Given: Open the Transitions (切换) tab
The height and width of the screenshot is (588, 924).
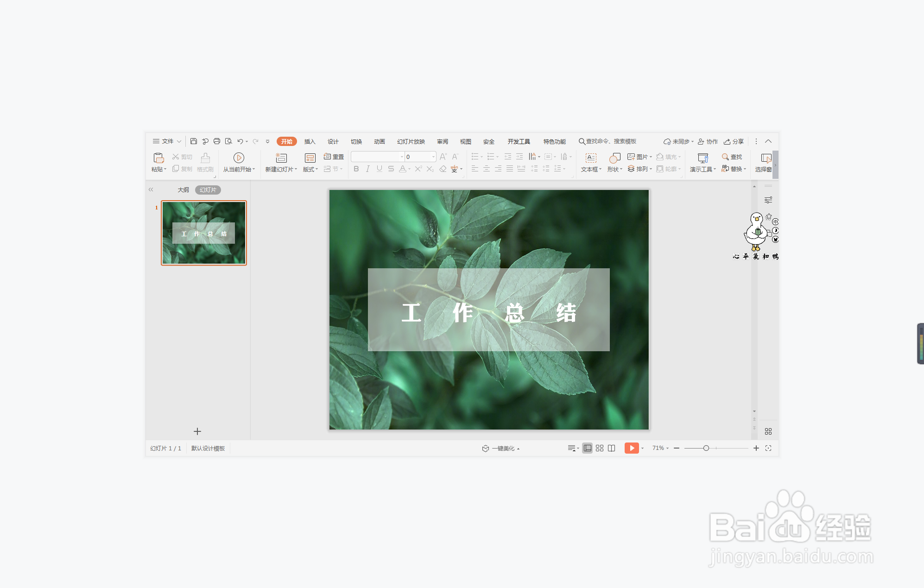Looking at the screenshot, I should click(x=356, y=141).
